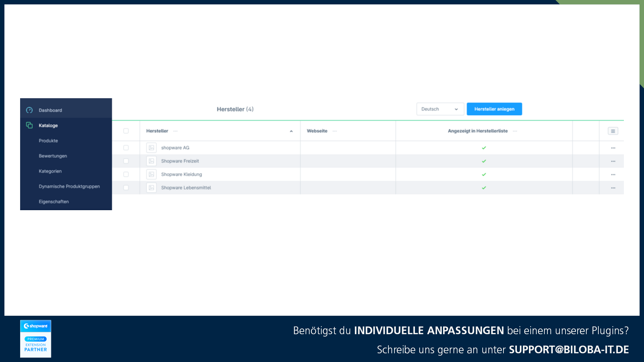This screenshot has height=362, width=644.
Task: Check the box for Shopware Lebensmittel
Action: point(126,188)
